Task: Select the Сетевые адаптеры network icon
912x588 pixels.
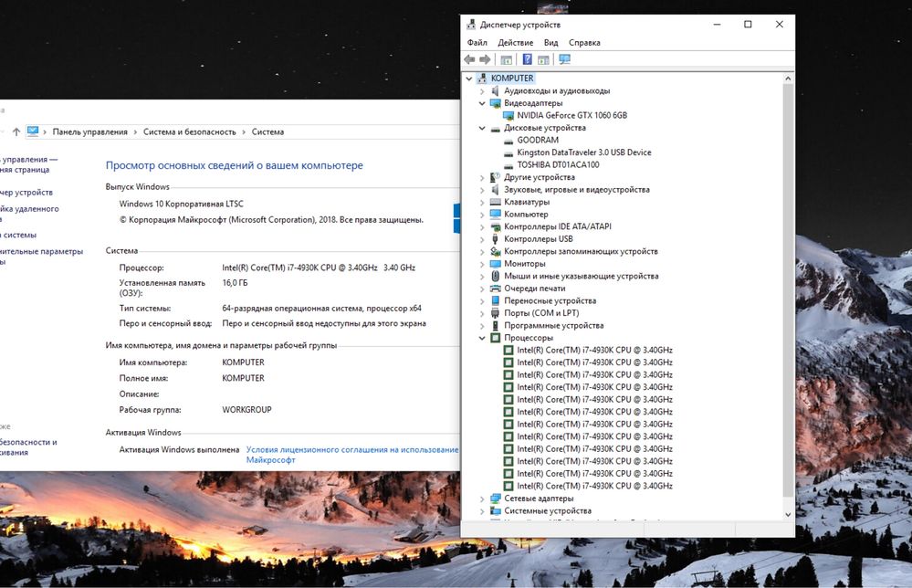Action: point(495,499)
